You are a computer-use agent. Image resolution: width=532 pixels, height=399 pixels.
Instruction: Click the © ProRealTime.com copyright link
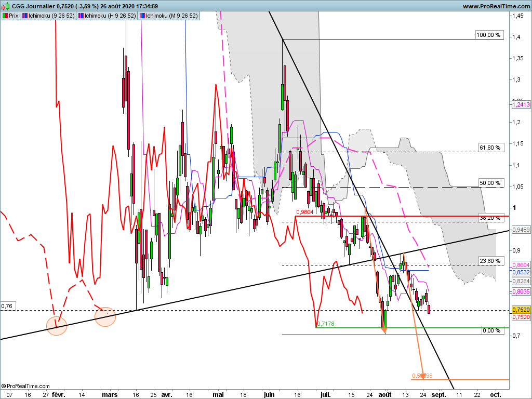[x=26, y=386]
